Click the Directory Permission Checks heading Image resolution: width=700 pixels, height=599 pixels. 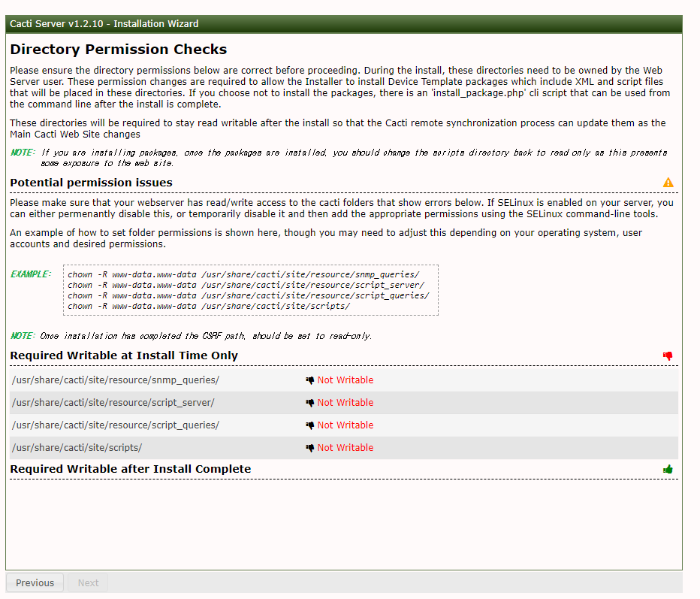[119, 49]
